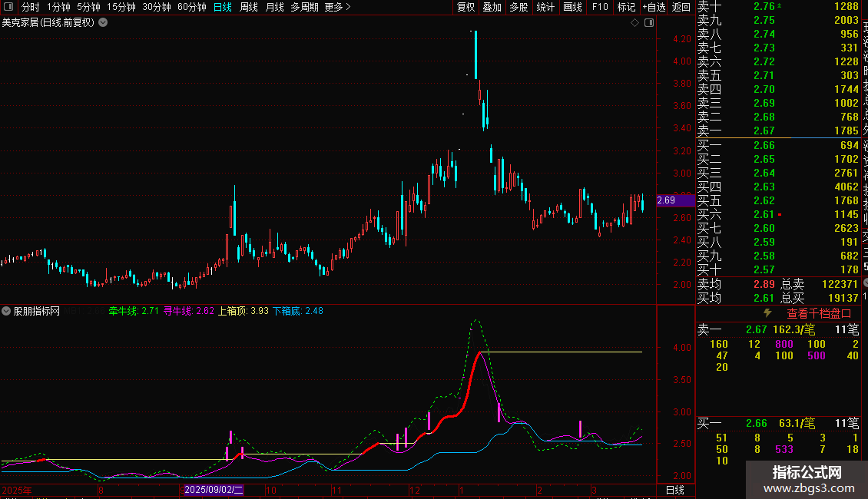Image resolution: width=868 pixels, height=499 pixels.
Task: Click the 总卖 total 122371
Action: click(x=840, y=284)
